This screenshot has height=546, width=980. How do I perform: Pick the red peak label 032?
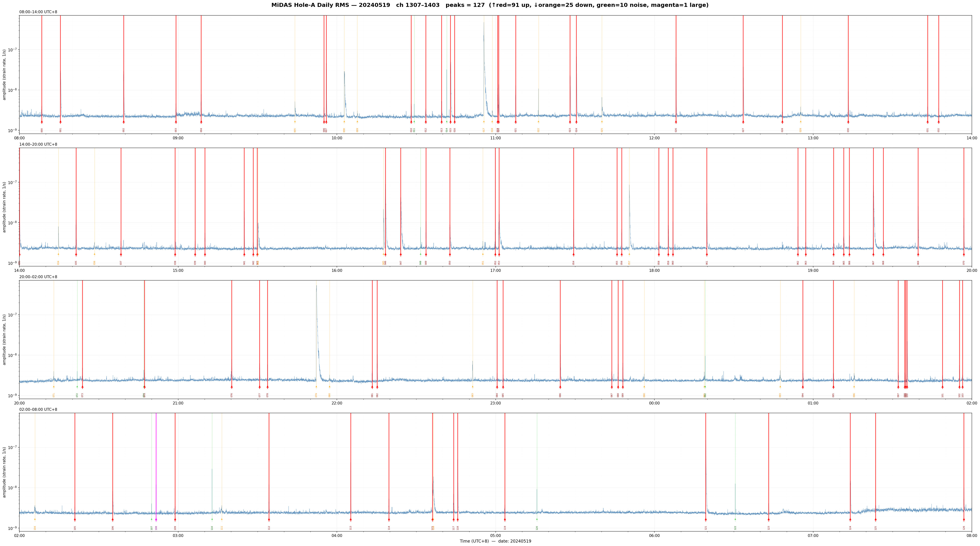tap(939, 130)
